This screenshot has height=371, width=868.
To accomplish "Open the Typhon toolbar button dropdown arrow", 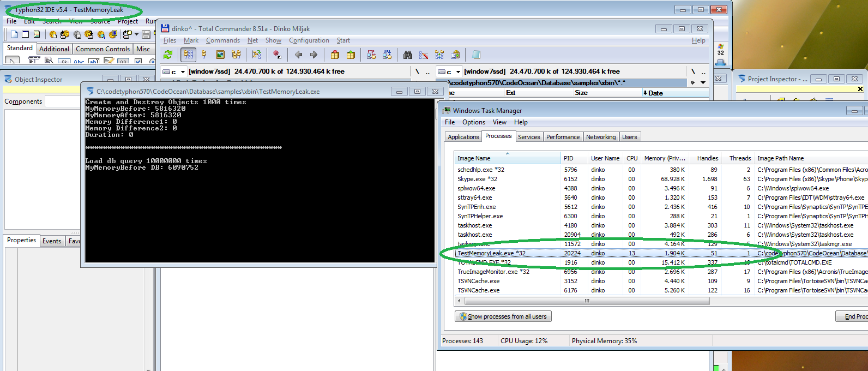I will coord(136,34).
